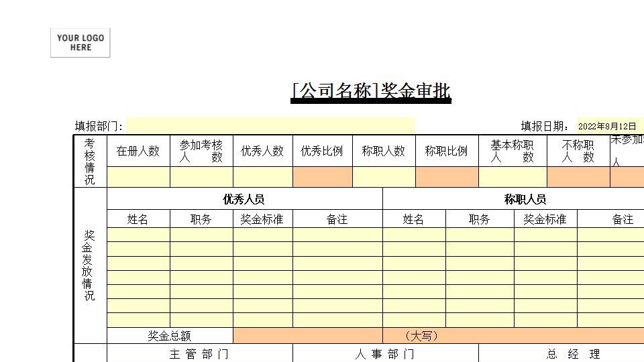Click first 姓名 input cell under 优秀人员
The image size is (644, 362).
138,235
